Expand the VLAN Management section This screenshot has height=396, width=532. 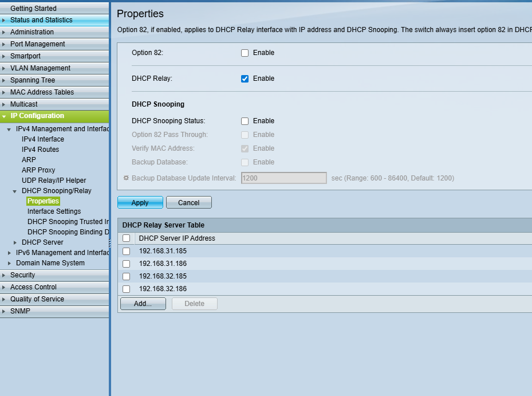[x=40, y=68]
